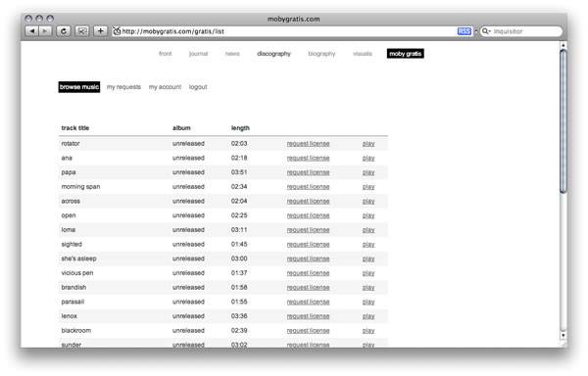Play the vicious pen track
Image resolution: width=588 pixels, height=376 pixels.
368,273
